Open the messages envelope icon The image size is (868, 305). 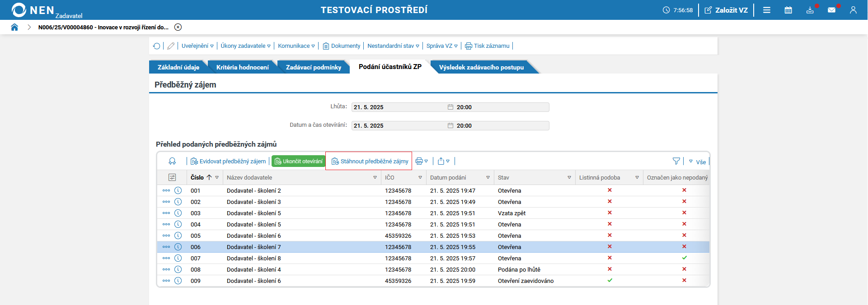pyautogui.click(x=831, y=10)
